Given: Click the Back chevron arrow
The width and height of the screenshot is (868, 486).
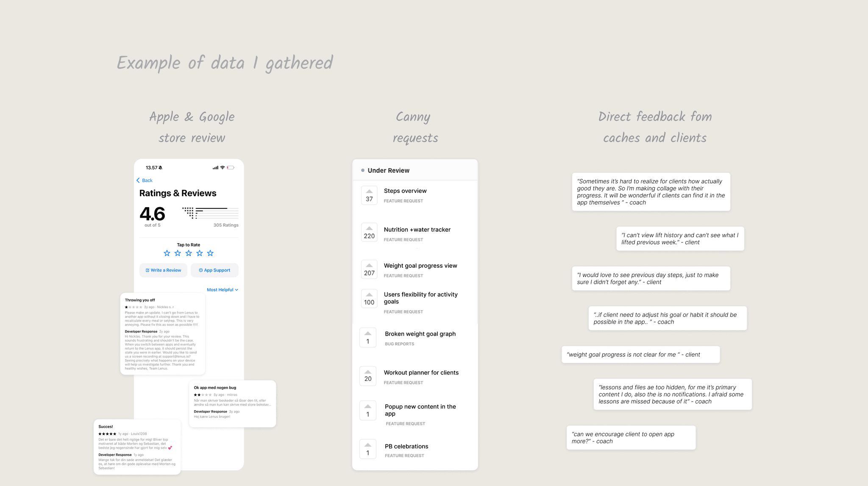Looking at the screenshot, I should point(138,181).
